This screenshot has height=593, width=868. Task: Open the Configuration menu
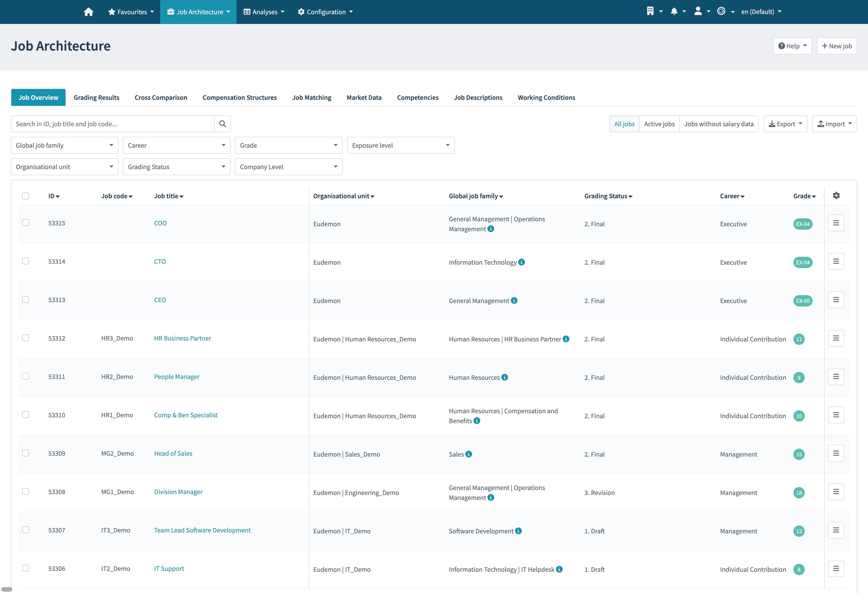325,12
